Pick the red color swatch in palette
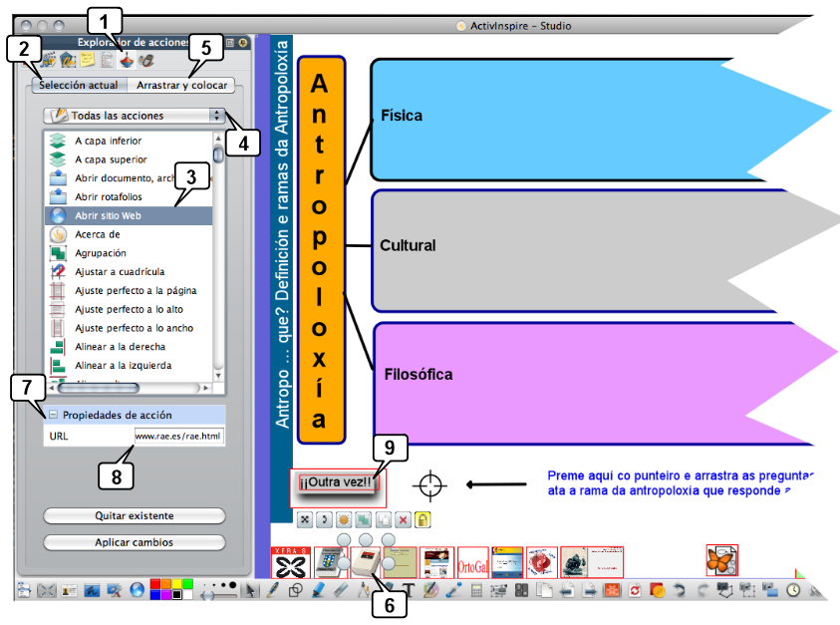Screen dimensions: 840x625 click(155, 584)
